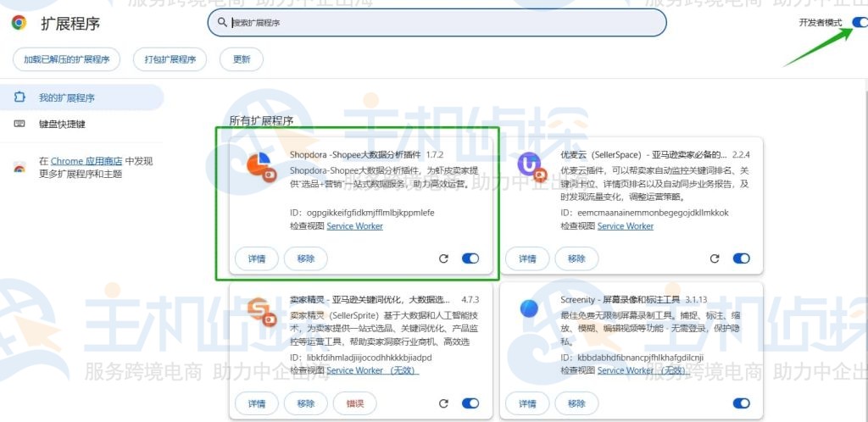Screen dimensions: 868x422
Task: Click 打包扩展程序 button
Action: pos(170,59)
